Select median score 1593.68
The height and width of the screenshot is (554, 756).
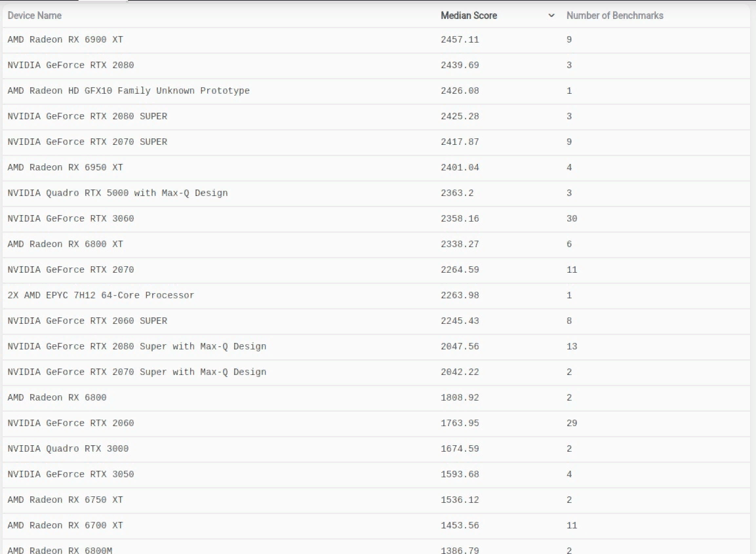coord(460,474)
